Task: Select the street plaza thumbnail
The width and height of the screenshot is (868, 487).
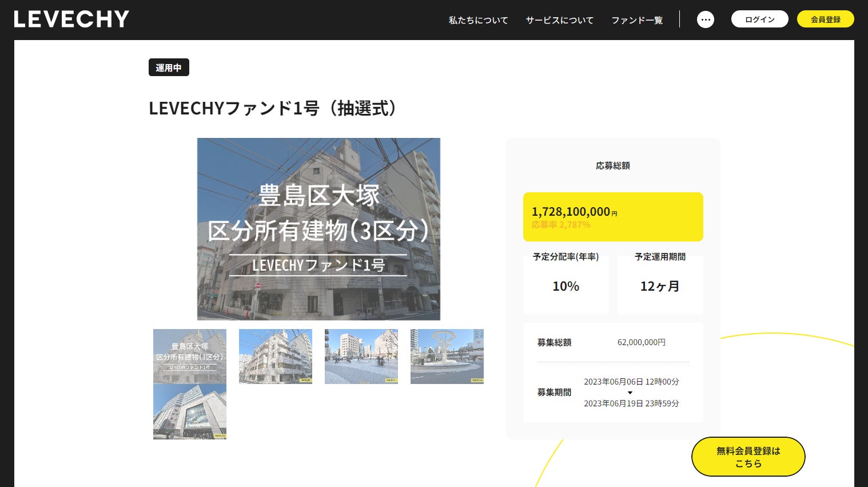Action: pyautogui.click(x=361, y=357)
